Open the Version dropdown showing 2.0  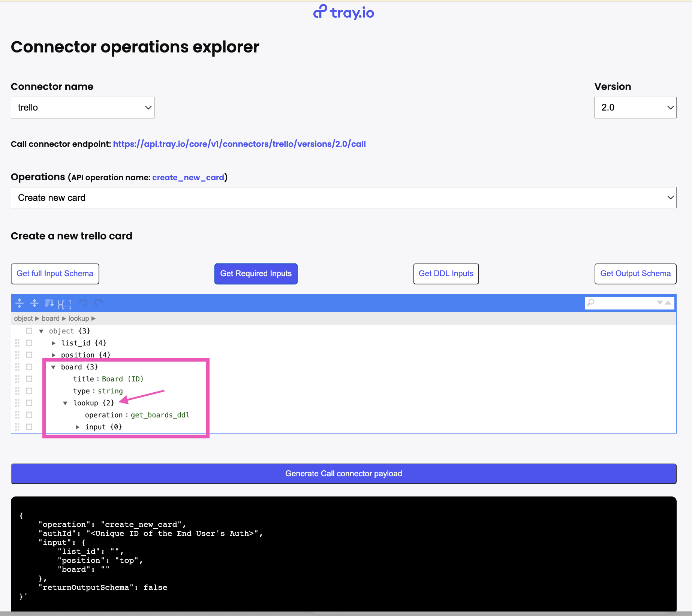tap(635, 108)
